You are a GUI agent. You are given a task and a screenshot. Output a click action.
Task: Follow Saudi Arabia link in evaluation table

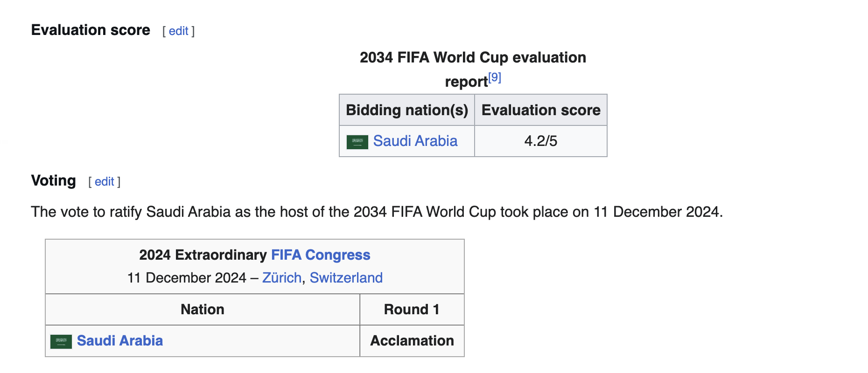415,141
